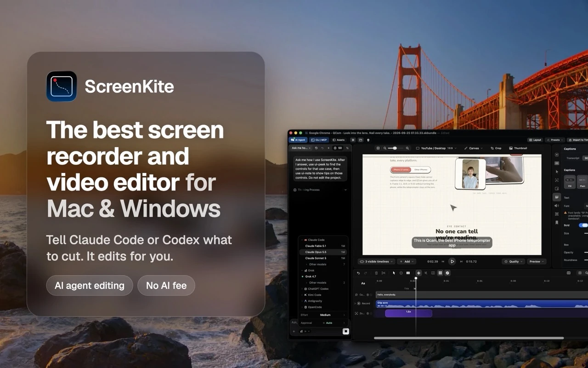588x368 pixels.
Task: Open the Canvas dropdown
Action: click(473, 148)
